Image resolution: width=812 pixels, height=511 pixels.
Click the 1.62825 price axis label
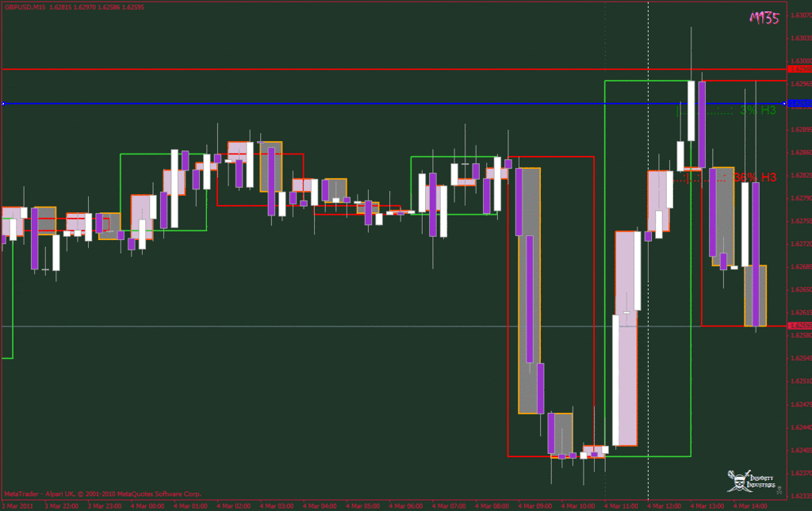[801, 175]
